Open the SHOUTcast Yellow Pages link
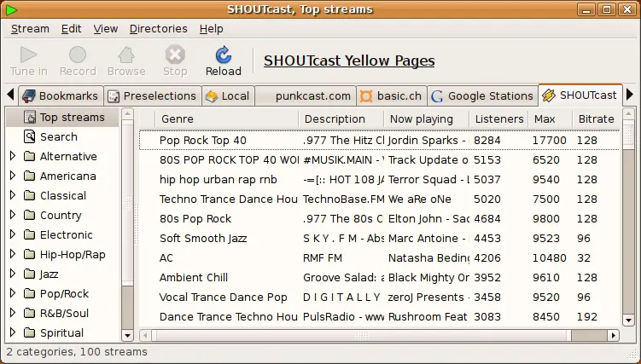Screen dimensions: 641x364 [349, 61]
